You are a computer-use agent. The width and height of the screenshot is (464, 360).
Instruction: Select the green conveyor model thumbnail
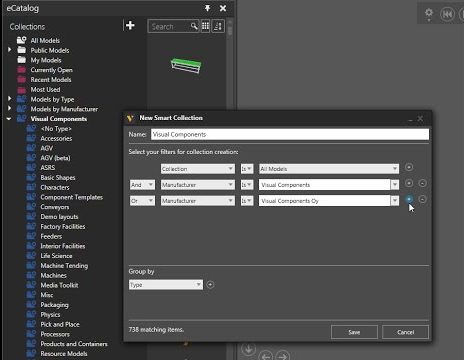(186, 65)
